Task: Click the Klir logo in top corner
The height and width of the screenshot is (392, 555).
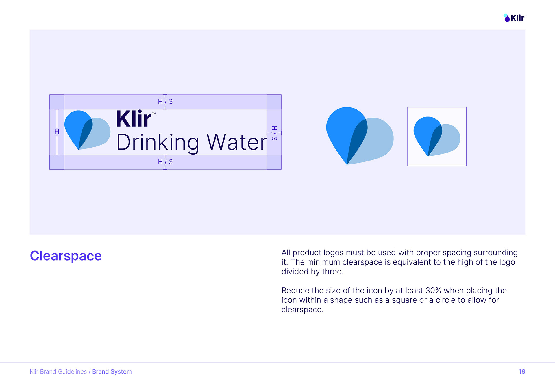Action: pos(514,18)
